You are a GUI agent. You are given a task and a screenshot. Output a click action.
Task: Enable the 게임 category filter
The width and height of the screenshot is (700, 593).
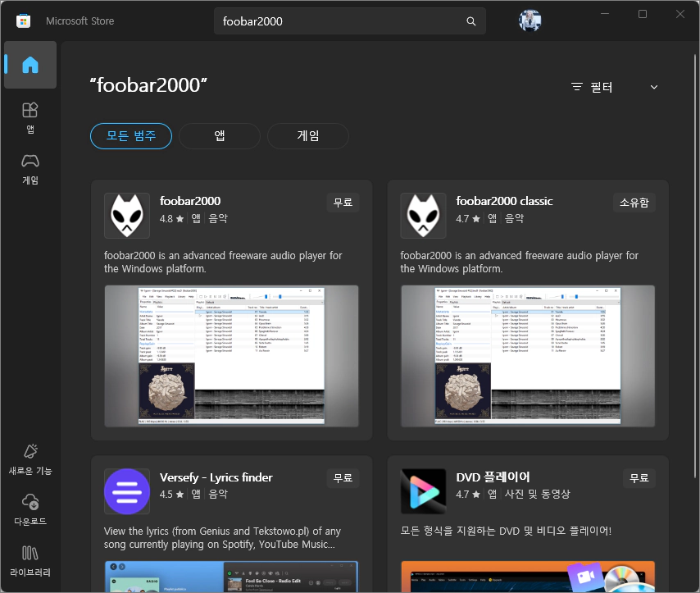tap(307, 136)
